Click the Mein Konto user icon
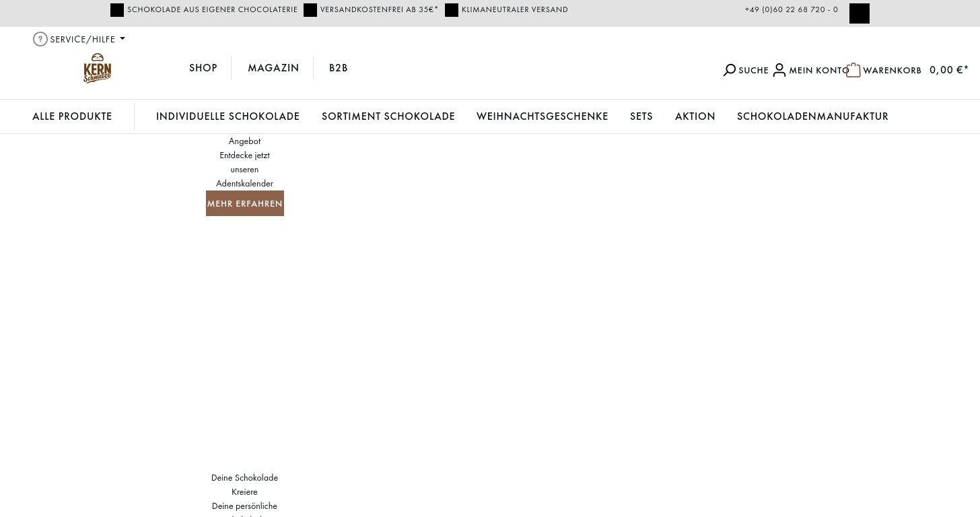This screenshot has height=517, width=980. 779,70
